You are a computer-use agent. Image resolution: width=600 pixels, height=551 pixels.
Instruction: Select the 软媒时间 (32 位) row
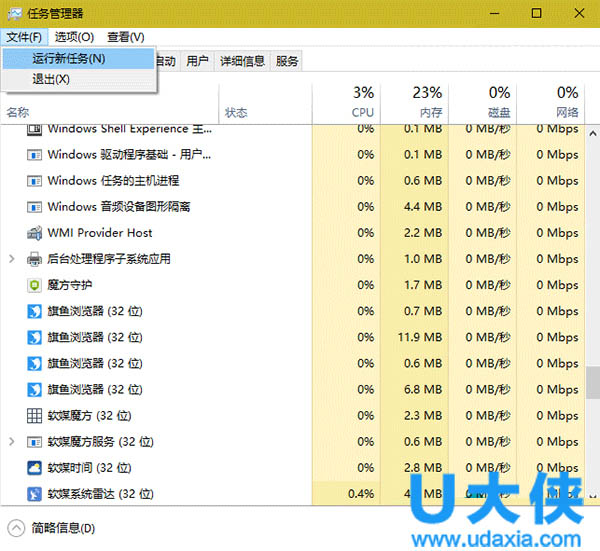click(x=292, y=468)
